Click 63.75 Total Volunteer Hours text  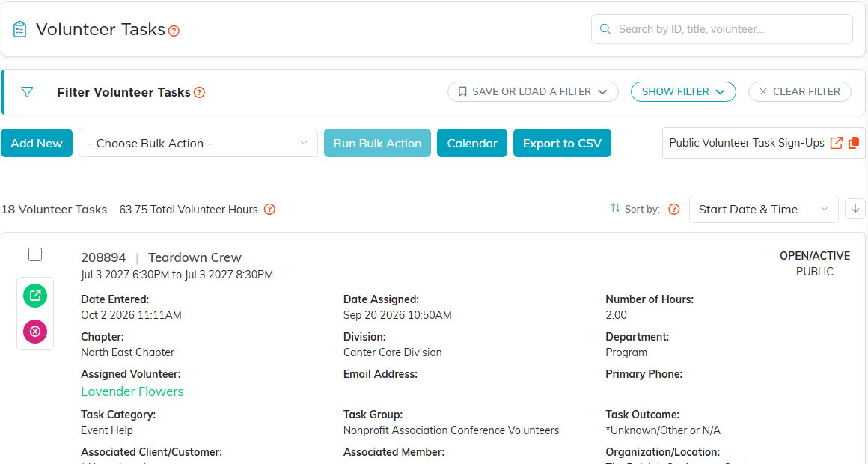tap(189, 210)
